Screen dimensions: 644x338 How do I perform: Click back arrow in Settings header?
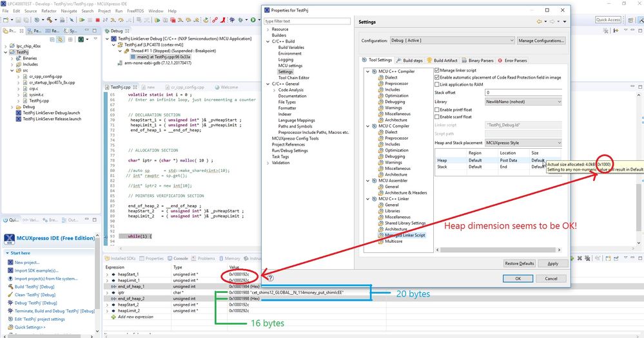click(x=540, y=21)
